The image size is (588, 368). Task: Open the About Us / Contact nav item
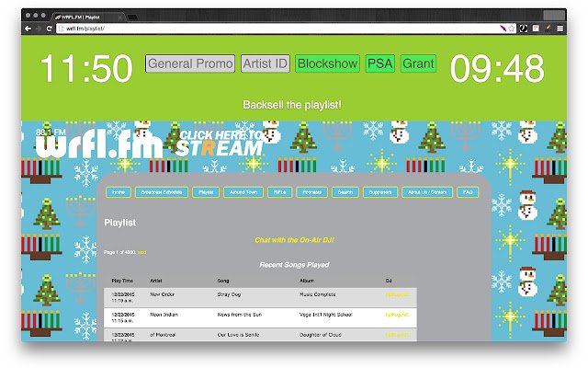(427, 192)
